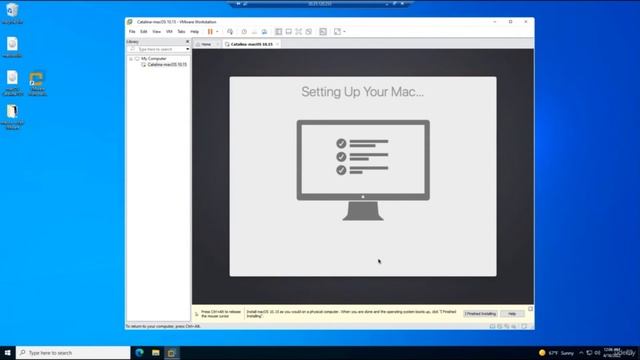
Task: Click the Help button in install bar
Action: [512, 313]
